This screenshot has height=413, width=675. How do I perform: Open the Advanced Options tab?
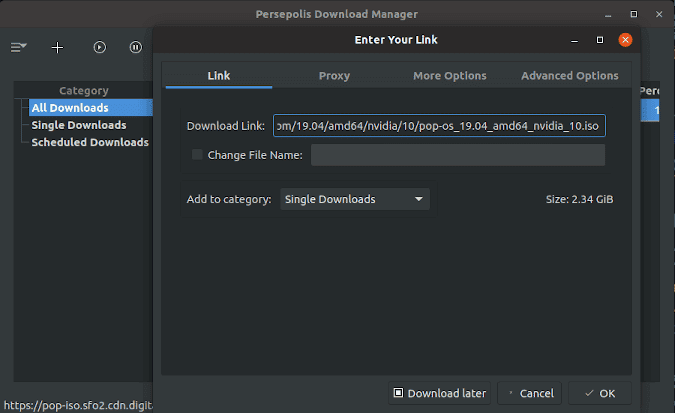[x=570, y=76]
